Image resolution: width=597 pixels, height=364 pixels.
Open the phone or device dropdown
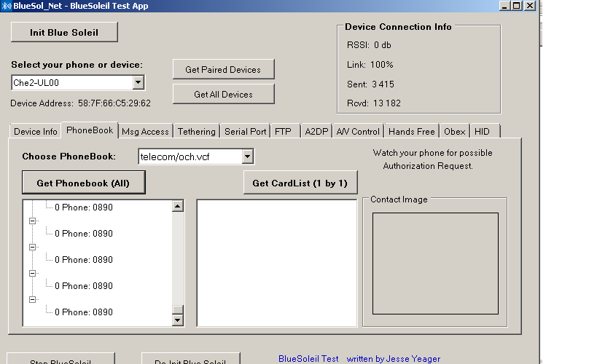coord(138,83)
